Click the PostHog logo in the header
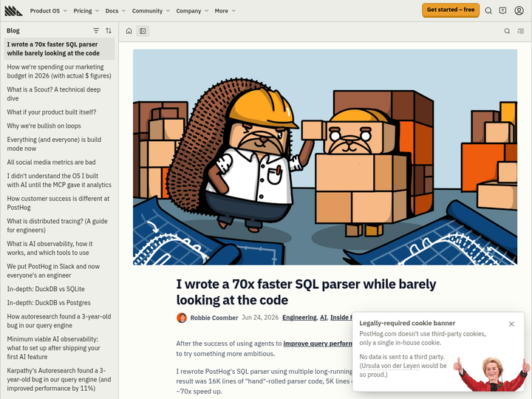 click(x=13, y=11)
